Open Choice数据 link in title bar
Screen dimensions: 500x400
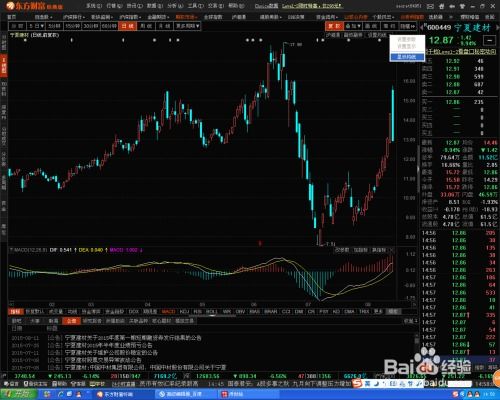[x=266, y=6]
